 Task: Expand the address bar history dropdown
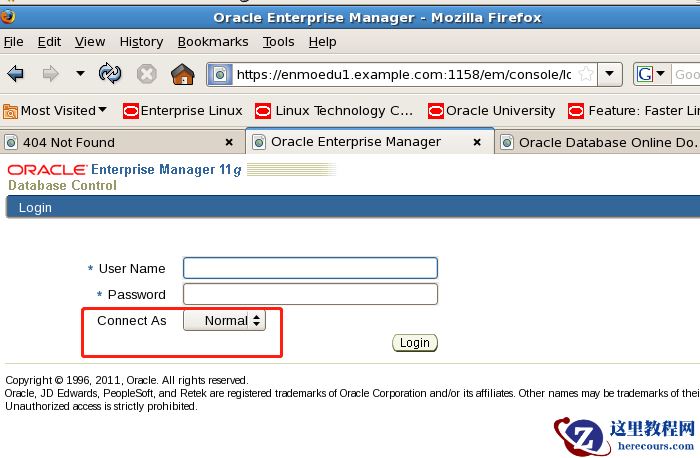coord(609,74)
